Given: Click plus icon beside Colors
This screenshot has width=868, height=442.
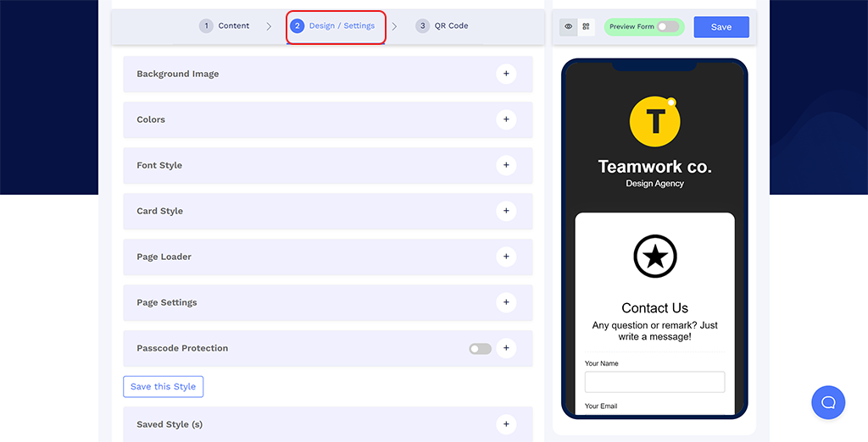Looking at the screenshot, I should point(506,120).
